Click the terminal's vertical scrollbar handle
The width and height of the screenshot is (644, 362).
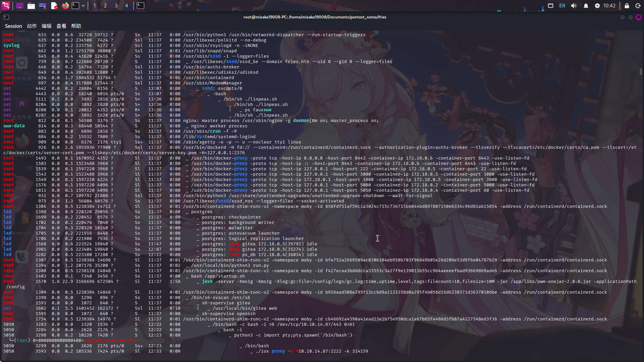coord(641,71)
